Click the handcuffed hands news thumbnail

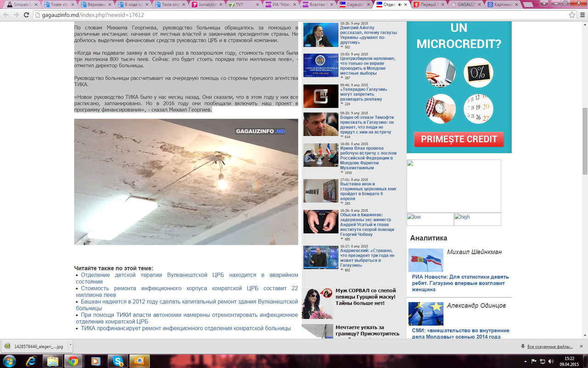tap(321, 222)
